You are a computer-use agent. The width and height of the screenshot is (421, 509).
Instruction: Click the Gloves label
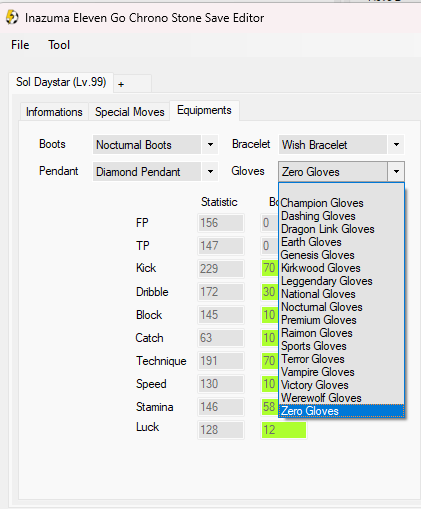tap(248, 171)
